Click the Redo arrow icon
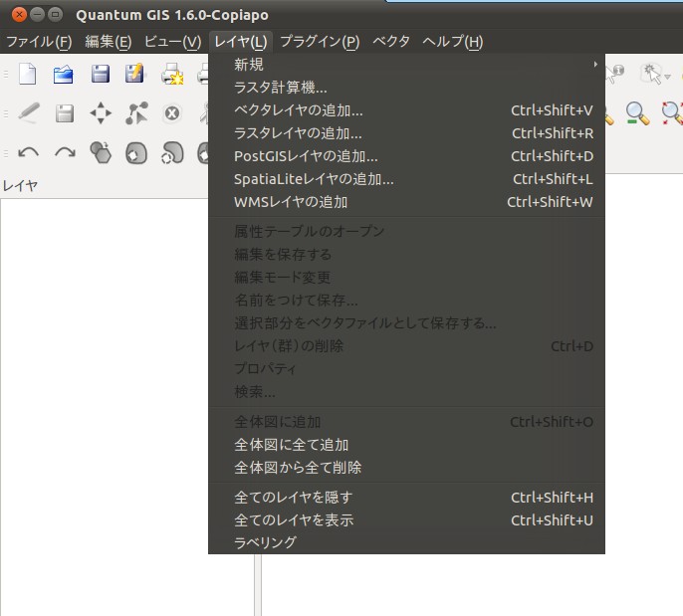 65,153
